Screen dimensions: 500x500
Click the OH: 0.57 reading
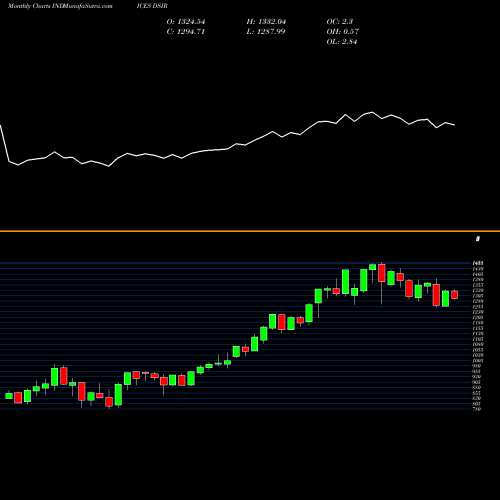pyautogui.click(x=343, y=32)
